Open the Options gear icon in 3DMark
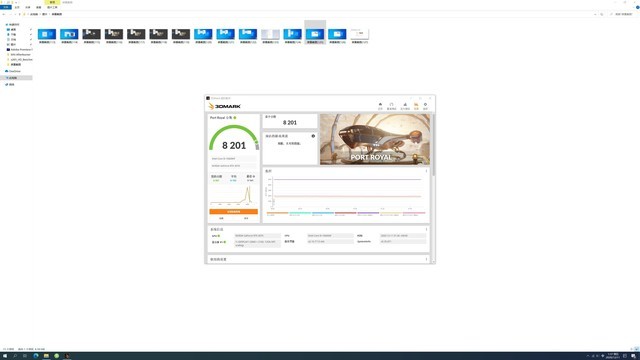 click(x=425, y=106)
